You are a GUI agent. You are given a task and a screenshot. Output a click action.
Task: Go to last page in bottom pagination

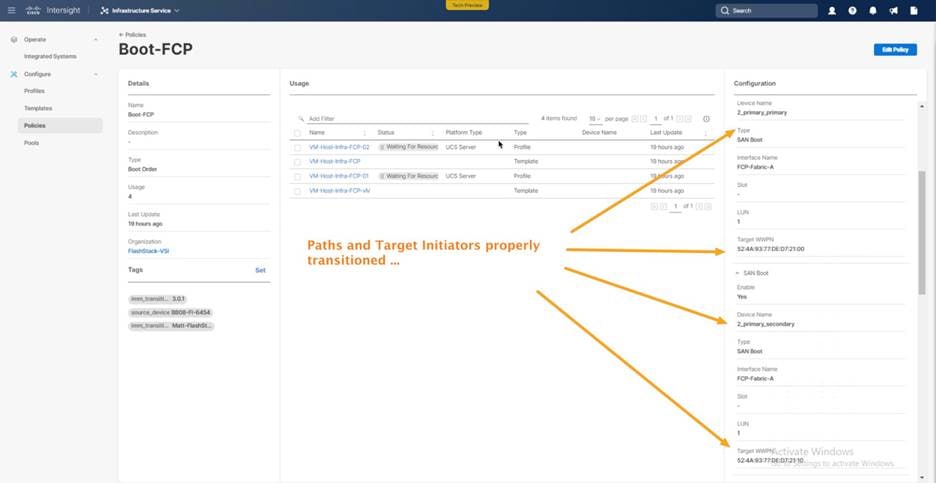pyautogui.click(x=708, y=206)
